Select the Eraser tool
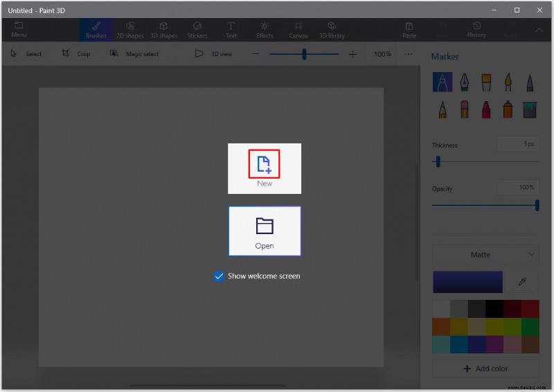 [464, 109]
